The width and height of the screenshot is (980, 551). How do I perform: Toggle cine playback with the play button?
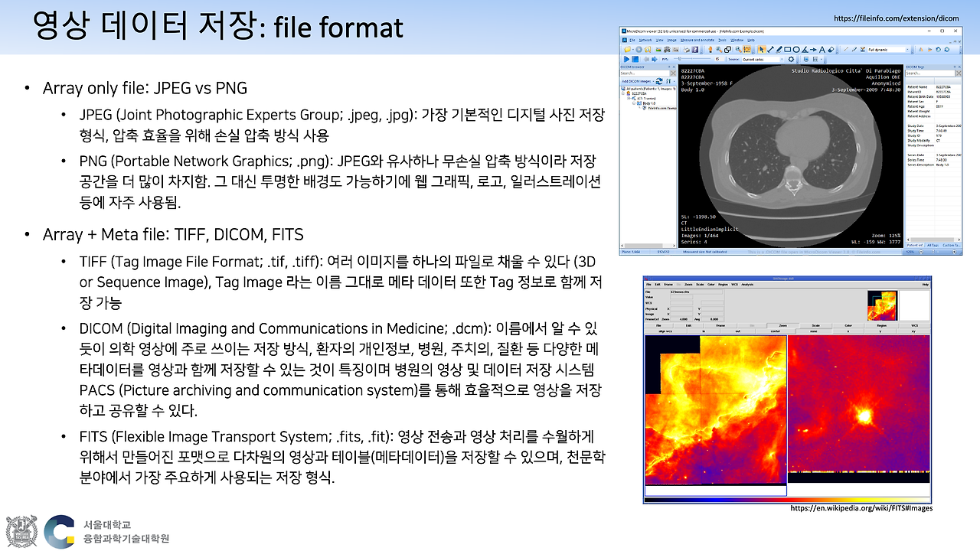coord(626,59)
